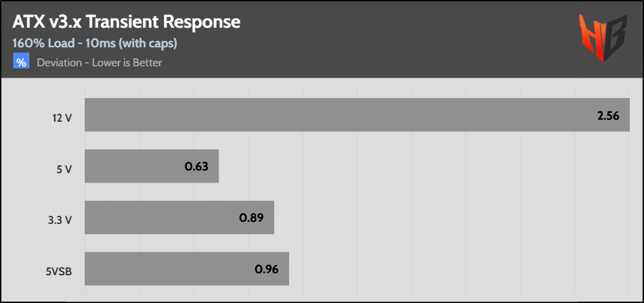Click the 12 V axis label
The image size is (644, 303).
click(62, 118)
